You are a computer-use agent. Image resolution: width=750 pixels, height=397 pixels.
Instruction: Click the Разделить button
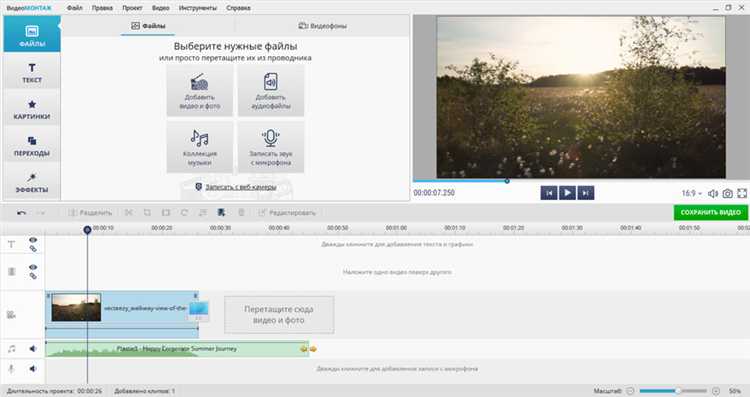point(90,213)
